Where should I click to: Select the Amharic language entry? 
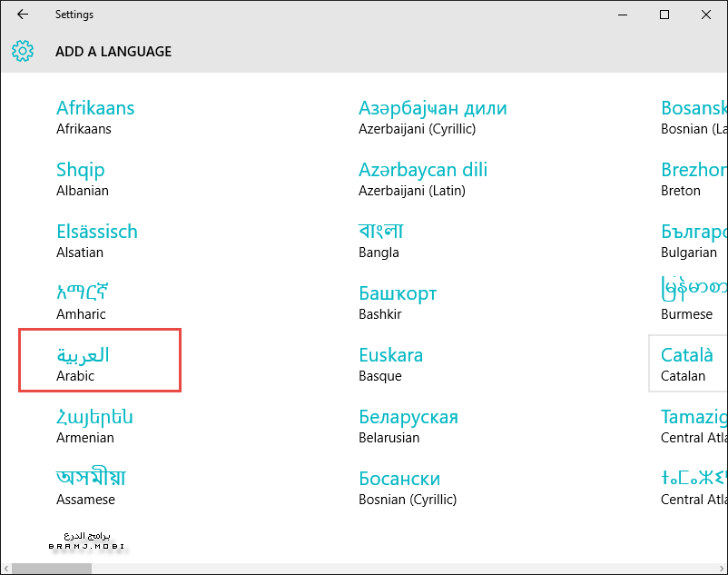coord(83,302)
